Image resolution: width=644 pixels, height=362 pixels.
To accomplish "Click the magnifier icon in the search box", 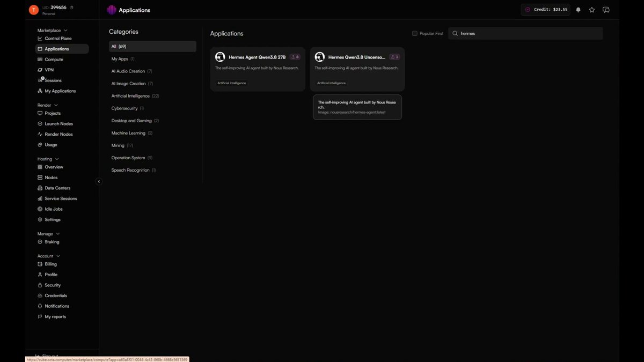I will pyautogui.click(x=455, y=33).
